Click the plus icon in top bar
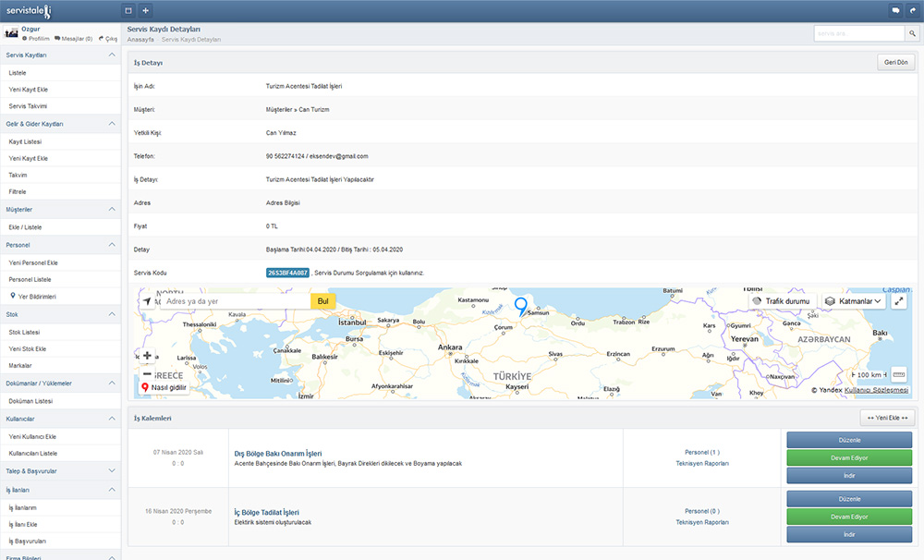Viewport: 924px width, 560px height. pos(145,10)
